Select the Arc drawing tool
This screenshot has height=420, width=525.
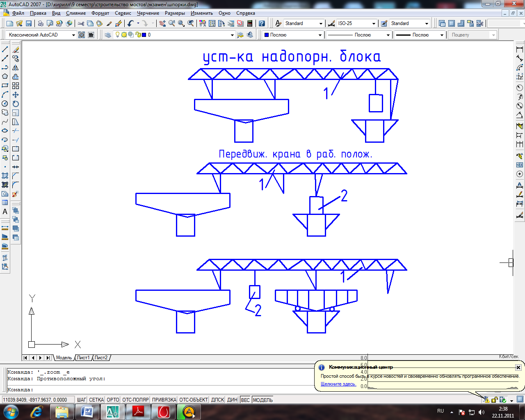[5, 95]
